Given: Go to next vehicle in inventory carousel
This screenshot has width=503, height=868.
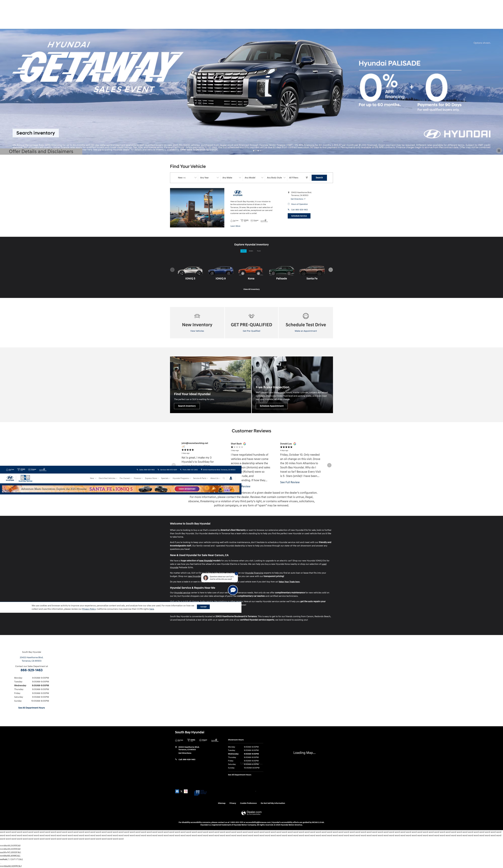Looking at the screenshot, I should 331,270.
